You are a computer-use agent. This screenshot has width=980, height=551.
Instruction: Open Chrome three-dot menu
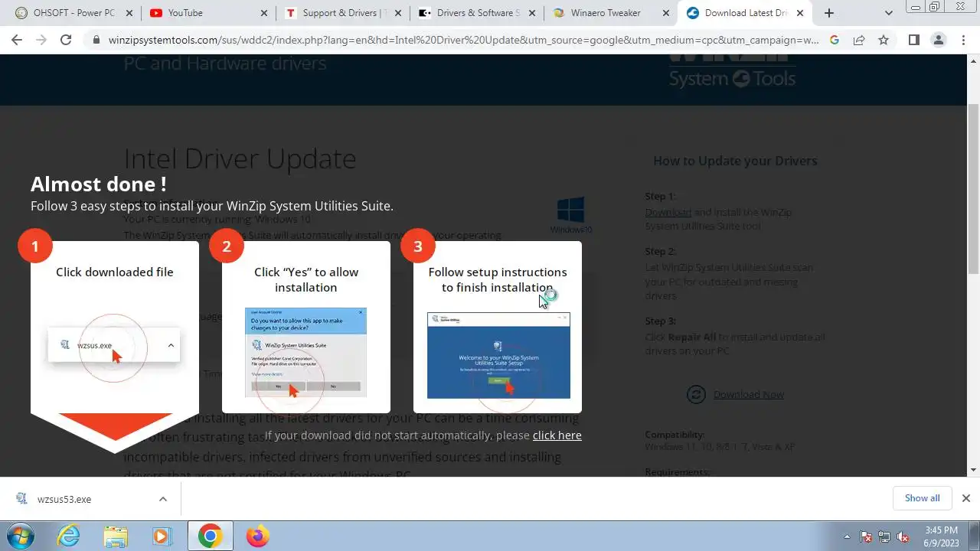pyautogui.click(x=963, y=41)
